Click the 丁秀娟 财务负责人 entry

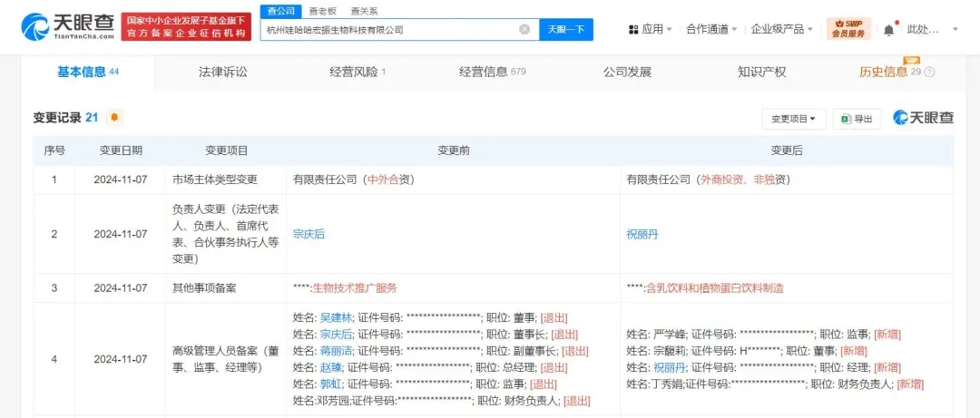pos(775,384)
